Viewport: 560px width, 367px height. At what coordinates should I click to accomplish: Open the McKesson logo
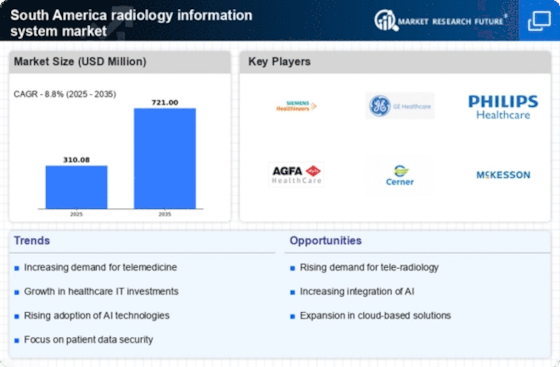[503, 175]
